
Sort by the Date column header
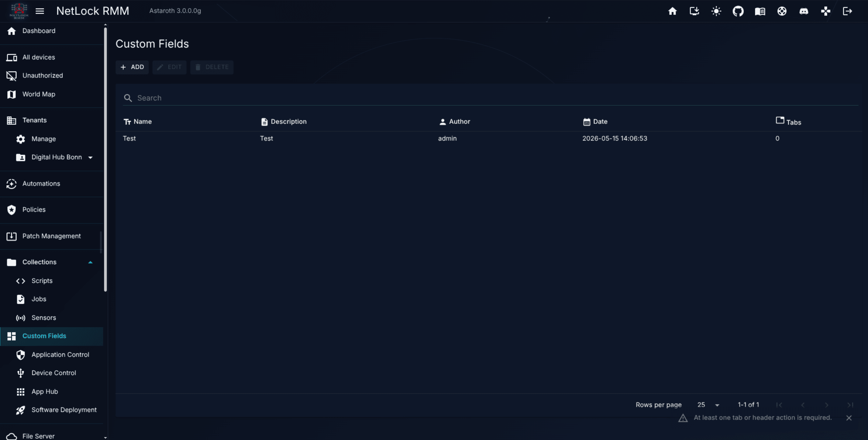(595, 122)
